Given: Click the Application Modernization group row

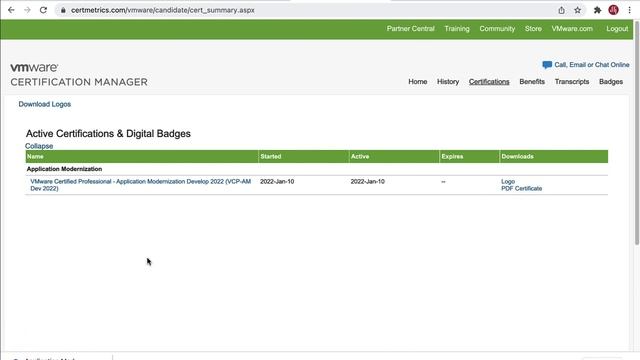Looking at the screenshot, I should (x=317, y=169).
